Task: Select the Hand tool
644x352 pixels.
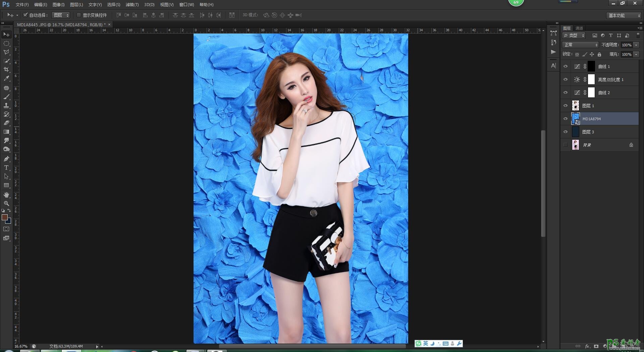Action: (x=6, y=195)
